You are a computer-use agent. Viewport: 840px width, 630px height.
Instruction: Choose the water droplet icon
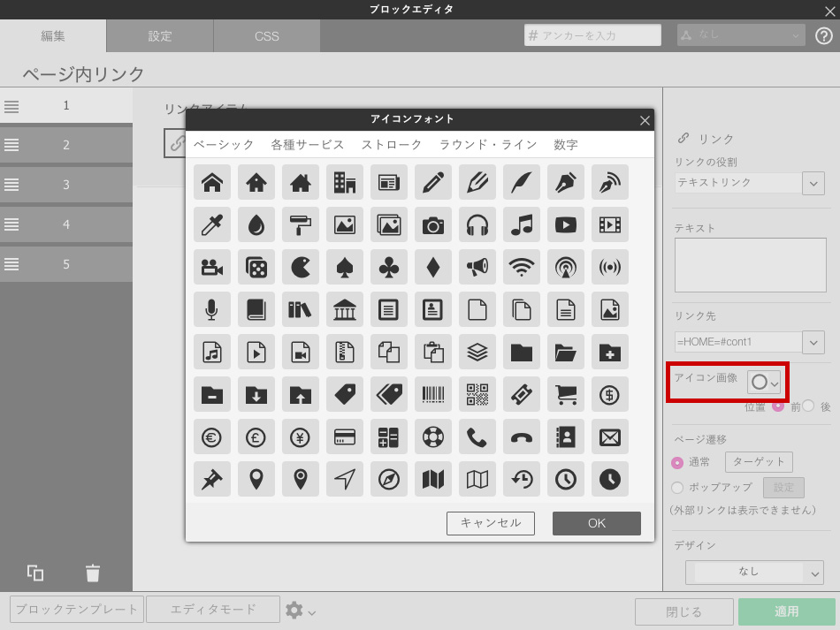tap(256, 224)
